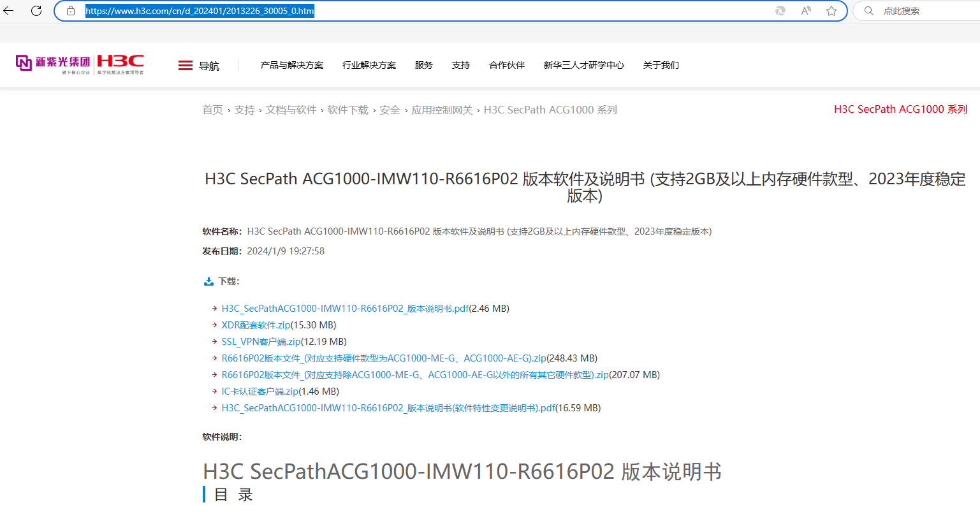Click the release date 2024/1/9 19:27:58

pos(286,251)
